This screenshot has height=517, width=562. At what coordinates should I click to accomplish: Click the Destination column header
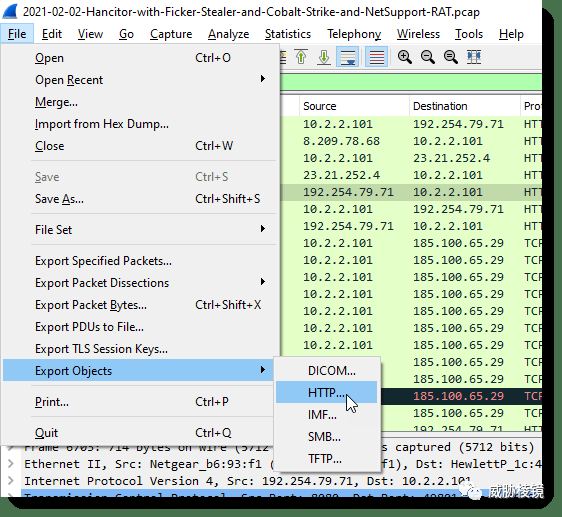pyautogui.click(x=465, y=106)
